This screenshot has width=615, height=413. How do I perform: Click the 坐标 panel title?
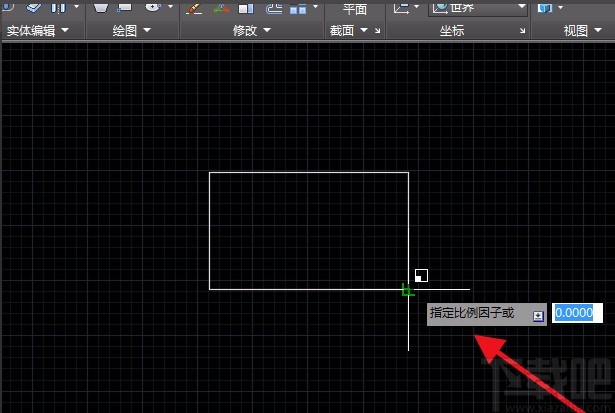pos(452,31)
